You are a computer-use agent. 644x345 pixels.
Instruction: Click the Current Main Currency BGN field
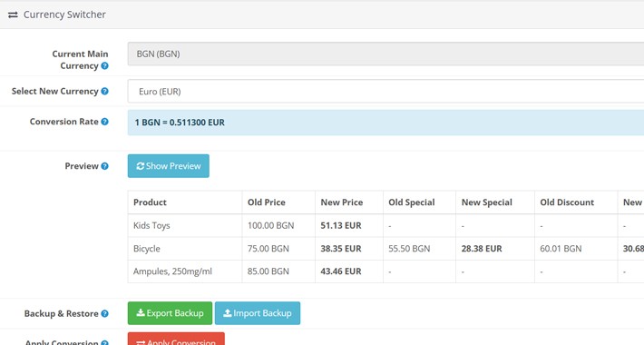click(385, 54)
